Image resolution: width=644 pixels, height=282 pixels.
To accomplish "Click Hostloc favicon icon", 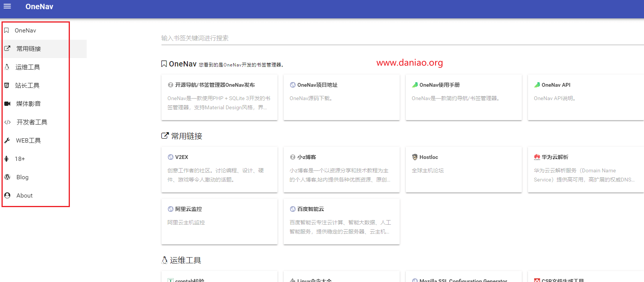I will [x=415, y=157].
